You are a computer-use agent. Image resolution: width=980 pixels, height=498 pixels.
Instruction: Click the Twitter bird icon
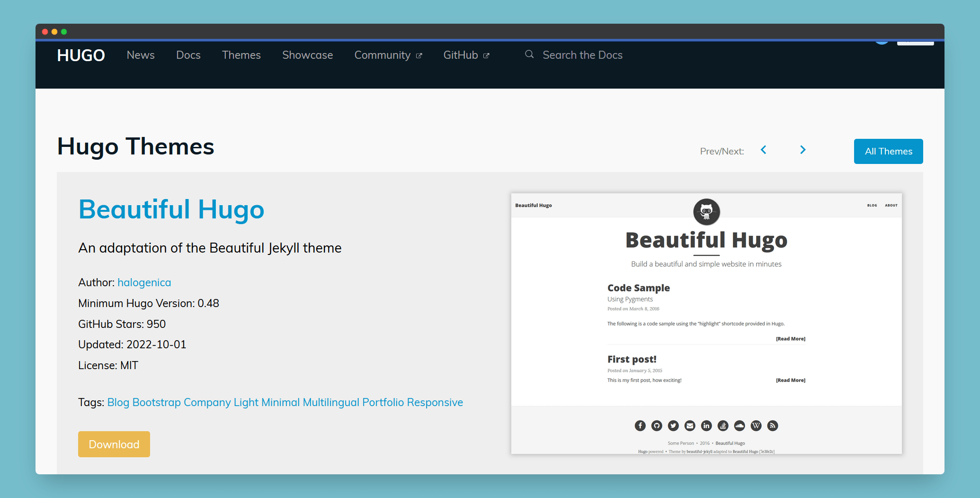(673, 426)
